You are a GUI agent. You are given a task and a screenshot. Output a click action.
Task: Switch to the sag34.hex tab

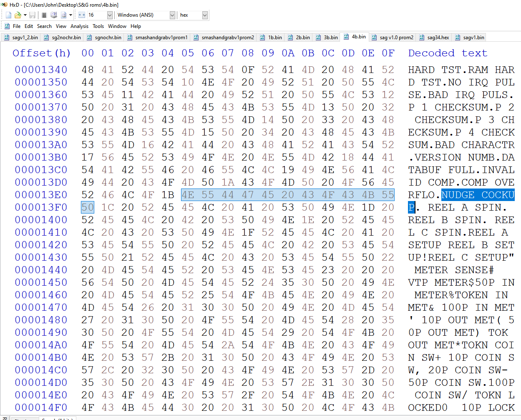[434, 37]
